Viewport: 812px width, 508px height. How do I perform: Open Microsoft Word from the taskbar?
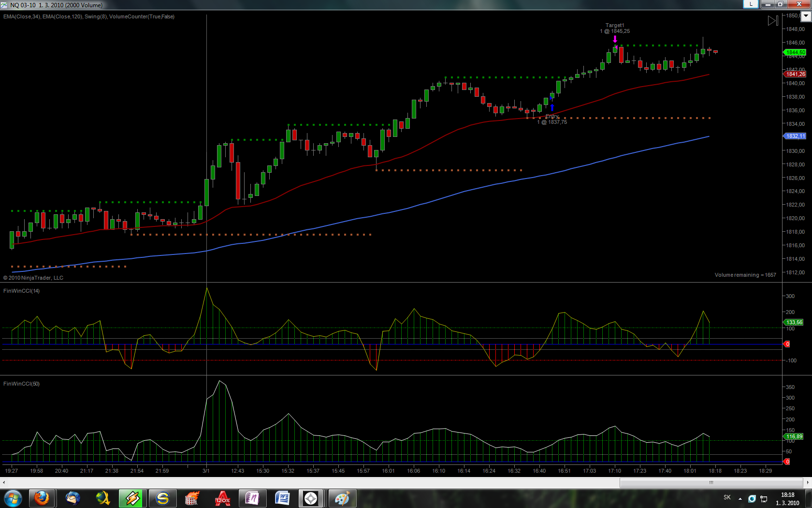pyautogui.click(x=282, y=498)
